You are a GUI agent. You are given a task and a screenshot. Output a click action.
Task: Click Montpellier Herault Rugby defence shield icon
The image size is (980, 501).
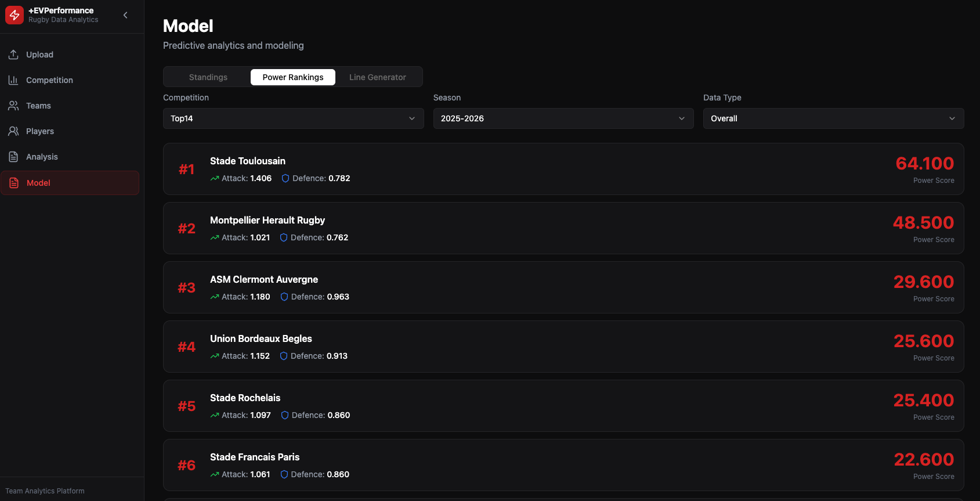284,237
